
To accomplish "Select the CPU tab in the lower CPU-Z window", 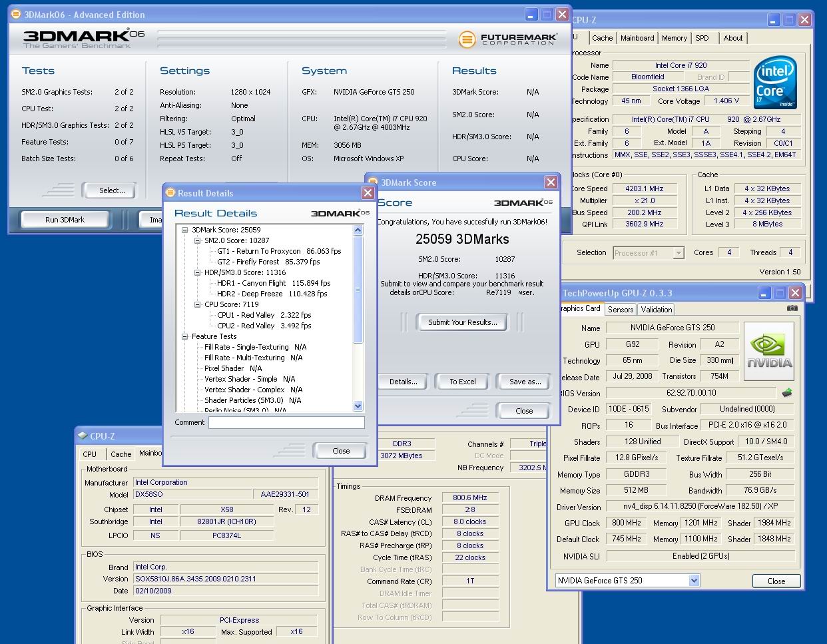I will [x=90, y=454].
